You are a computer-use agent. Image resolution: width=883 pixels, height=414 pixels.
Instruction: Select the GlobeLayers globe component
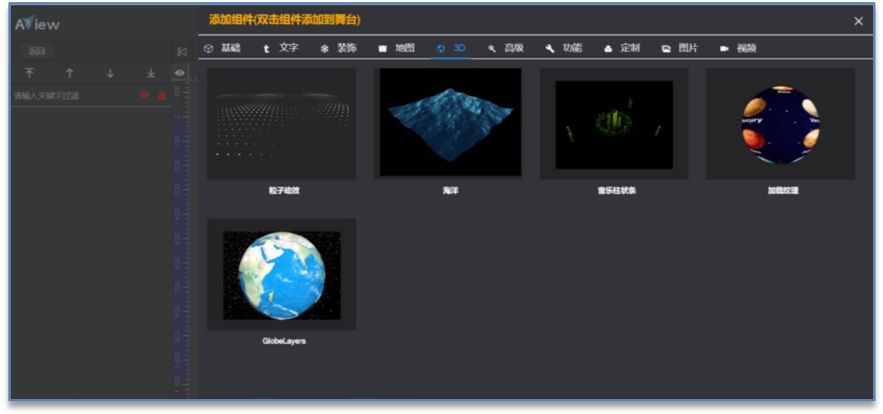[281, 274]
